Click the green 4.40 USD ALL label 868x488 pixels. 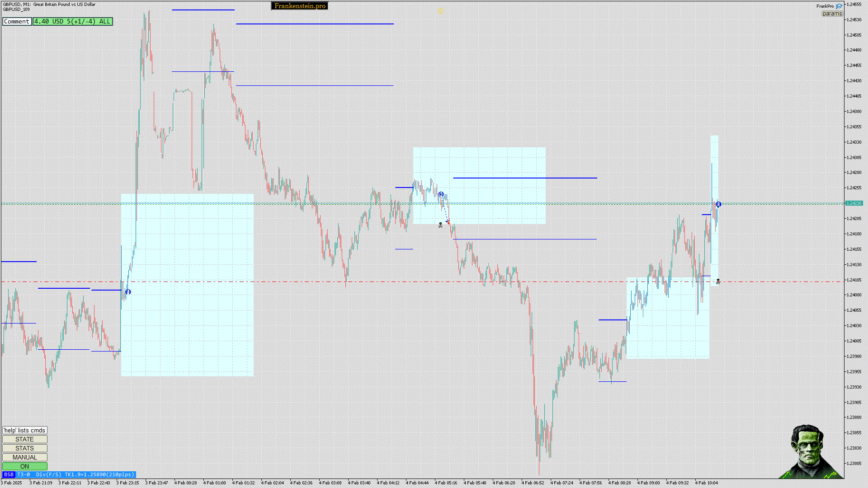[x=72, y=21]
